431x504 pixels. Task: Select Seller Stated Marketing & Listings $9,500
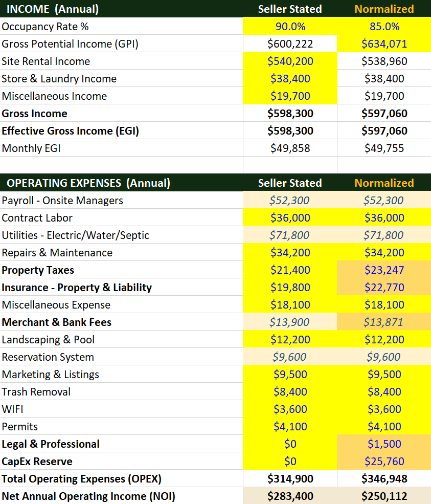click(290, 374)
